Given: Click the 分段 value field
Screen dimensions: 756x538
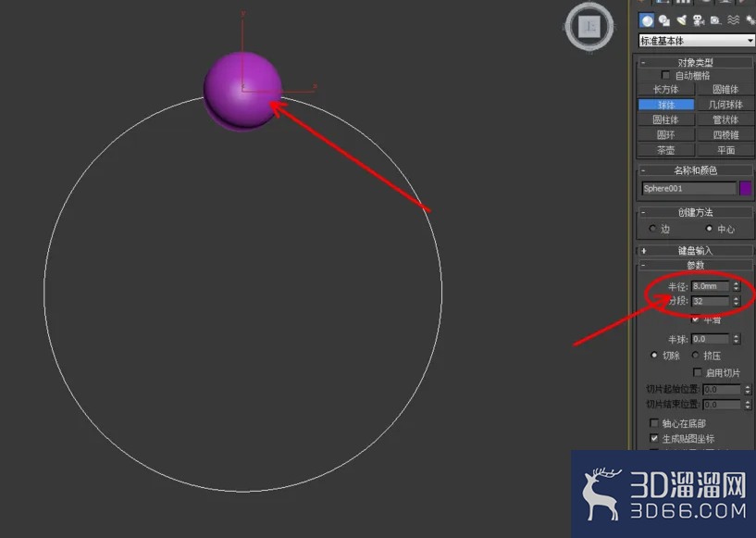Looking at the screenshot, I should click(x=711, y=301).
